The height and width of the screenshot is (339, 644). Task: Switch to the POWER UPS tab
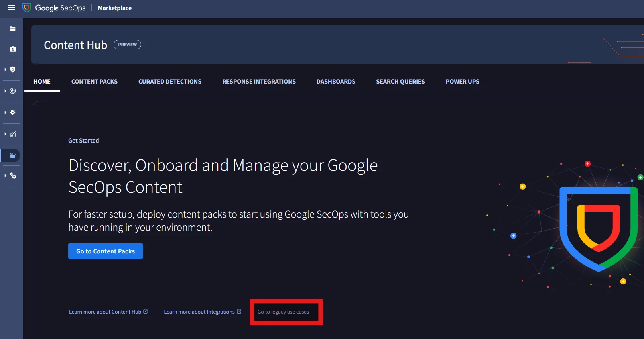point(462,82)
